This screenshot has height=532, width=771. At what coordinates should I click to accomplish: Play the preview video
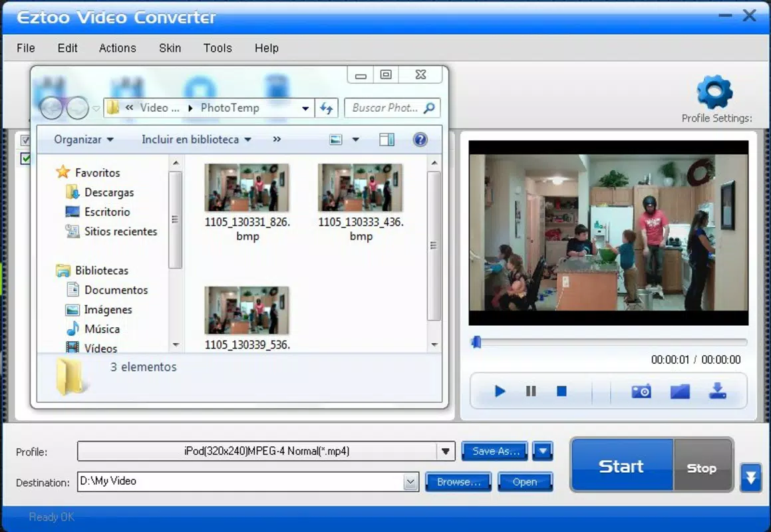pyautogui.click(x=500, y=392)
